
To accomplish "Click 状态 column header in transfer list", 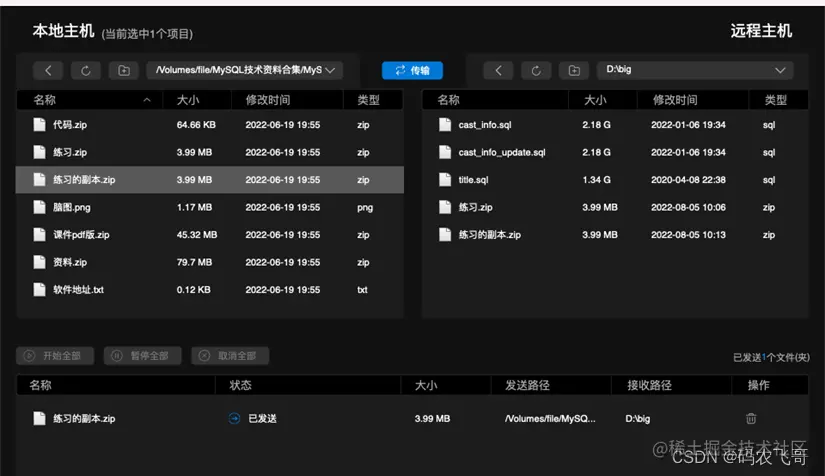I will (x=308, y=385).
